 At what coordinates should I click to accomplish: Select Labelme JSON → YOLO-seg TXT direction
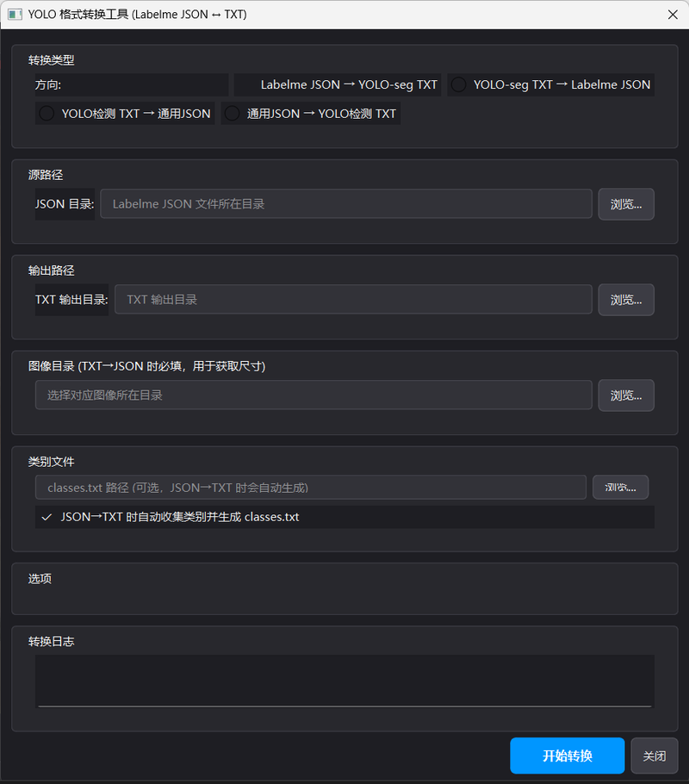coord(338,85)
